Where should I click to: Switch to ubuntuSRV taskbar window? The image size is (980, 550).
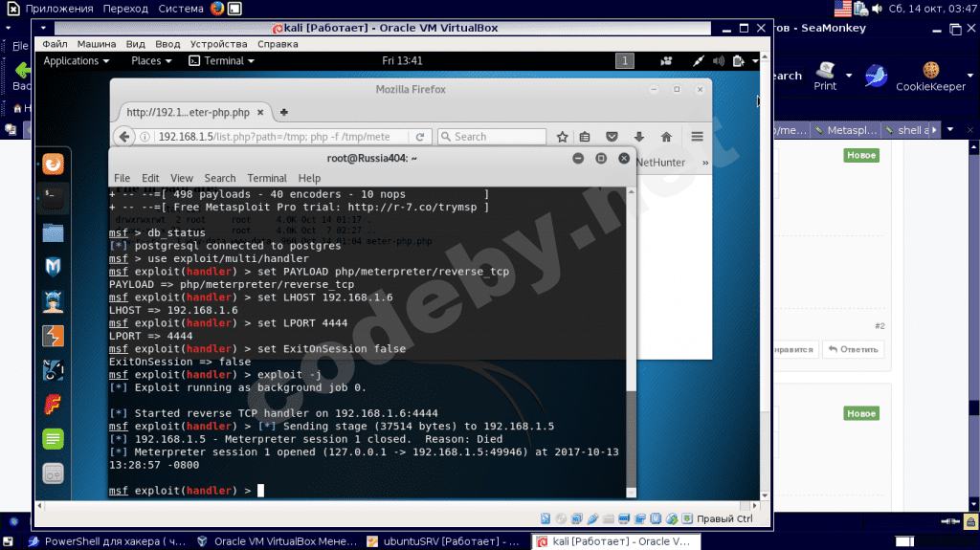click(444, 541)
